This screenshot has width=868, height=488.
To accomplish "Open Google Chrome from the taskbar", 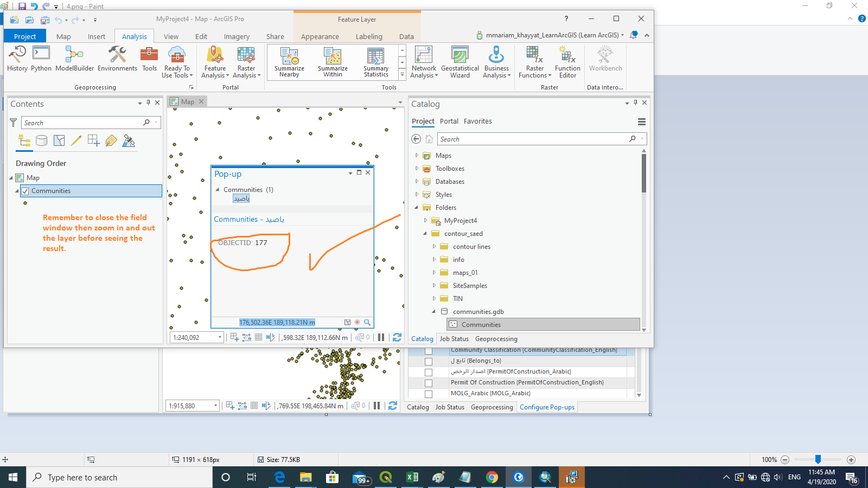I will [x=492, y=477].
